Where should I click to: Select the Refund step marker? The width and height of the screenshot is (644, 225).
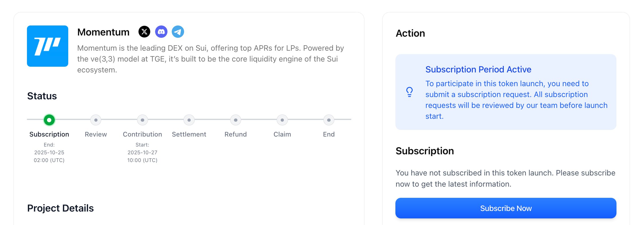pyautogui.click(x=236, y=120)
